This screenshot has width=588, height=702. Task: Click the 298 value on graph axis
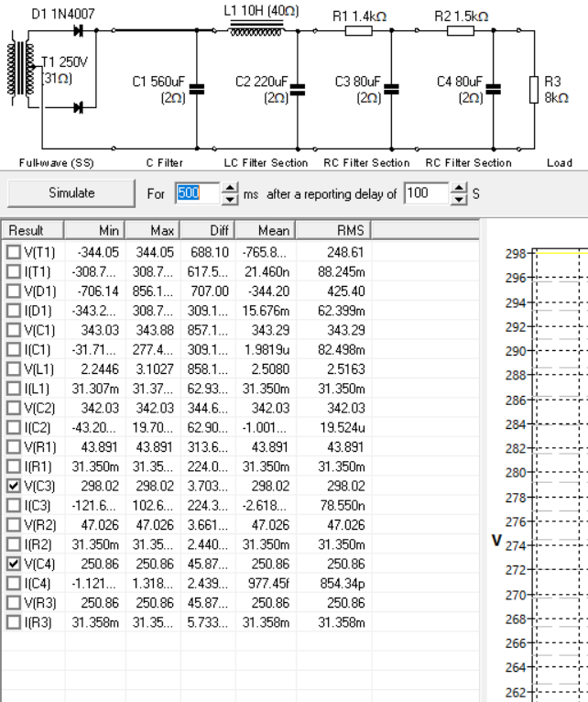click(516, 254)
